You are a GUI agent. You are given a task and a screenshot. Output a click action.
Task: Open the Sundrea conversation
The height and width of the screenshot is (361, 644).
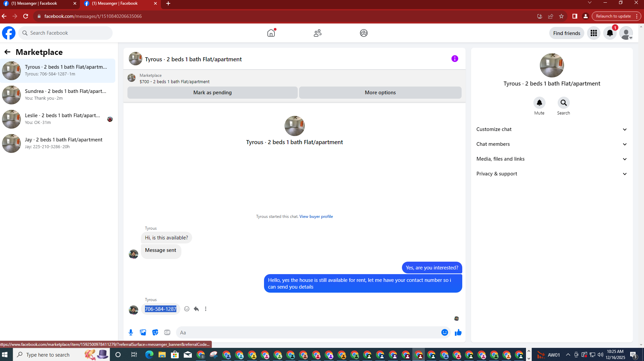[x=58, y=95]
